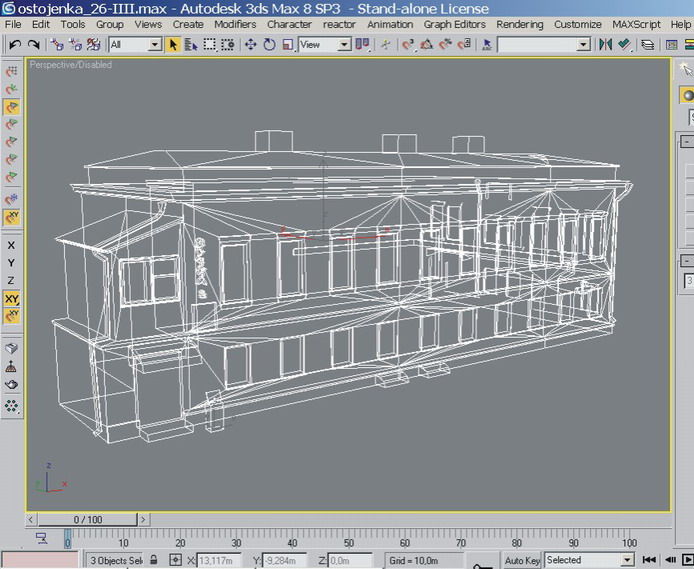Image resolution: width=694 pixels, height=569 pixels.
Task: Click the Box primitive icon in side toolbar
Action: tap(12, 349)
